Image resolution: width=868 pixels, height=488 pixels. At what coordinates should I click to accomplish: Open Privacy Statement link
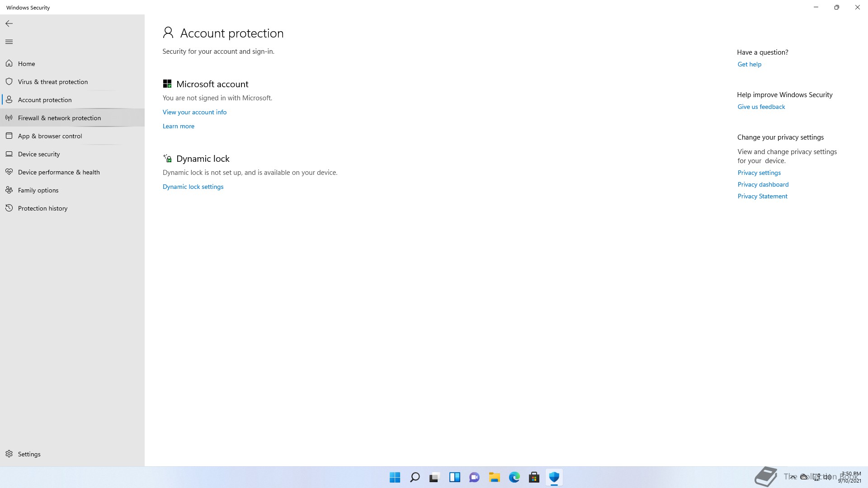pyautogui.click(x=763, y=196)
